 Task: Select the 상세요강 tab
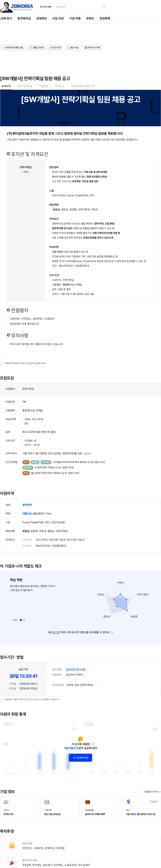[x=6, y=86]
